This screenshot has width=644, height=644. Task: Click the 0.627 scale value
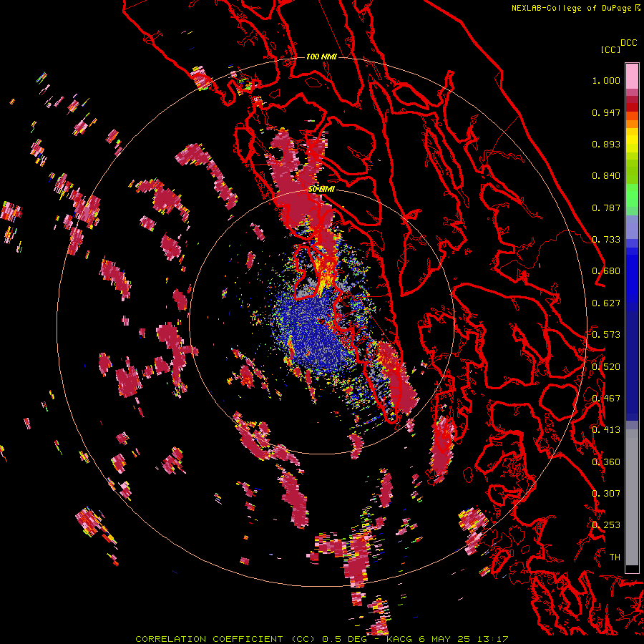click(606, 303)
